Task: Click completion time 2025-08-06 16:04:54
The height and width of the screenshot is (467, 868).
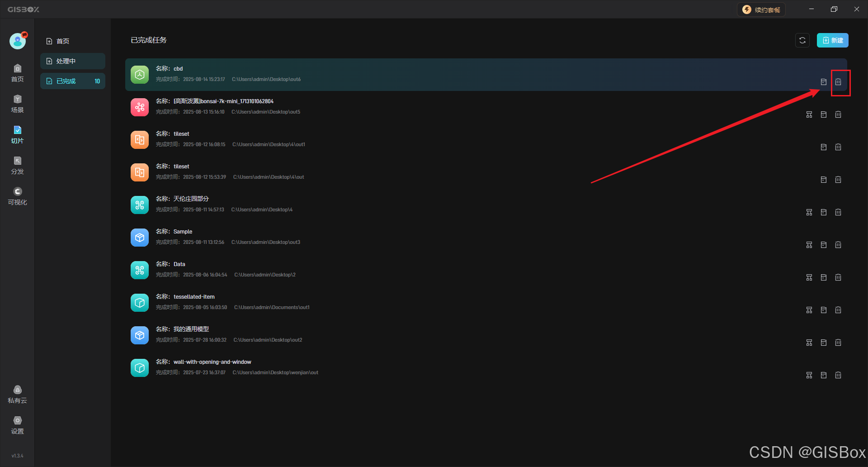Action: [205, 275]
